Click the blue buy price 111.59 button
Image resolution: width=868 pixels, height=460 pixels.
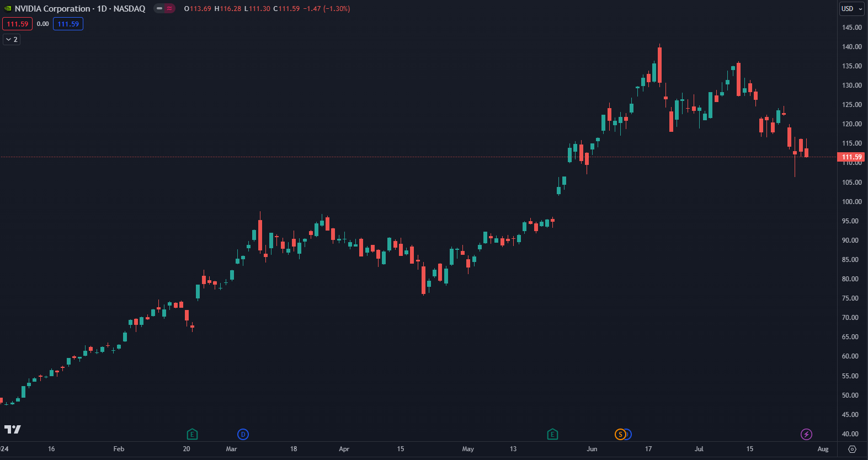[x=68, y=24]
